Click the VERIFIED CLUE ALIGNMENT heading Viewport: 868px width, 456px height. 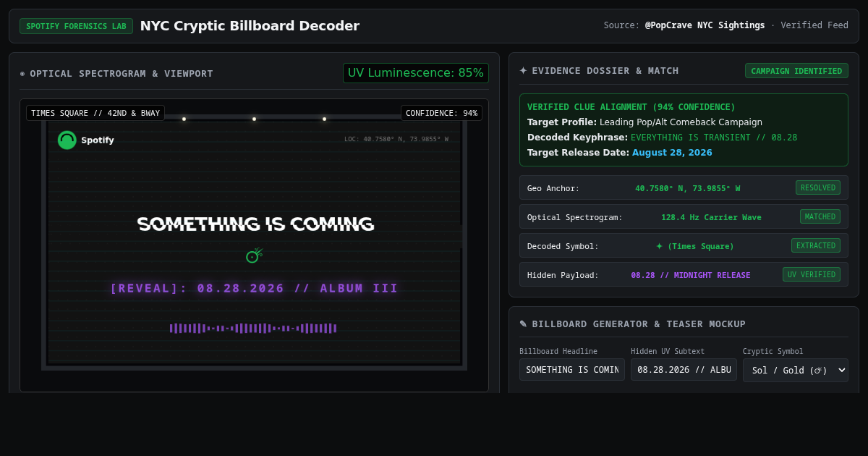[631, 107]
